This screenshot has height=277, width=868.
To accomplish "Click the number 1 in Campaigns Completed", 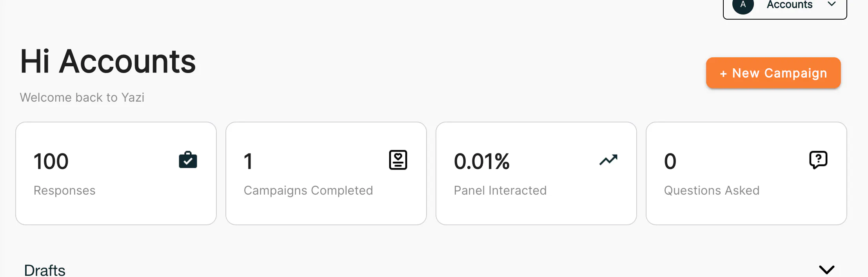I will (x=248, y=161).
